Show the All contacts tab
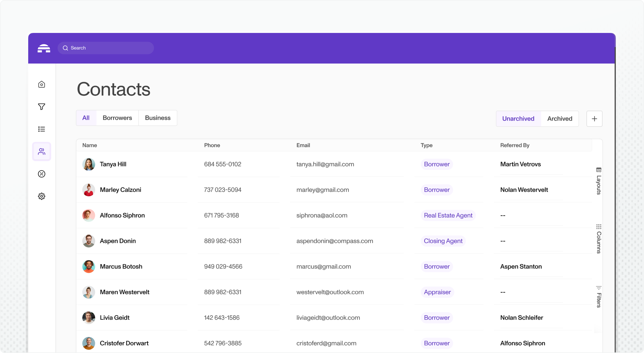This screenshot has height=353, width=644. 86,118
